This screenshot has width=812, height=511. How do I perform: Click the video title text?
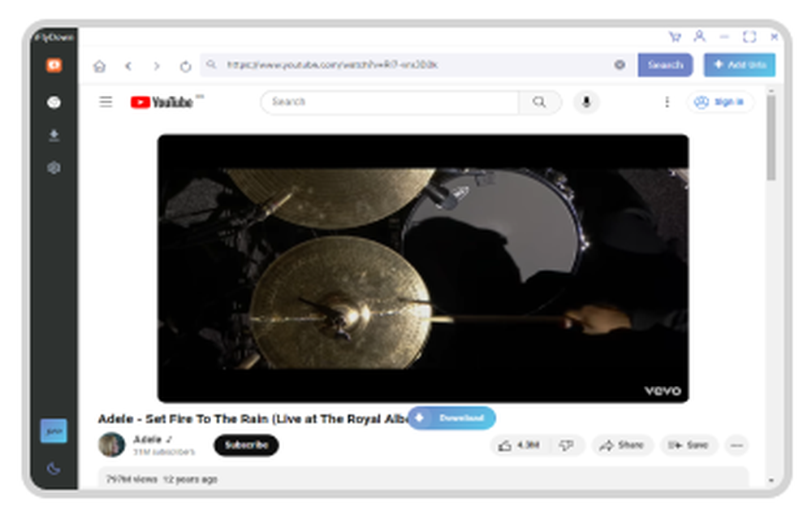[x=253, y=418]
